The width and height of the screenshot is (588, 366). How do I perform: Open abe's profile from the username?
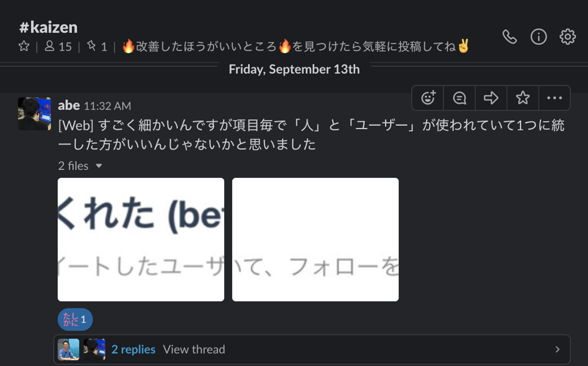(69, 105)
